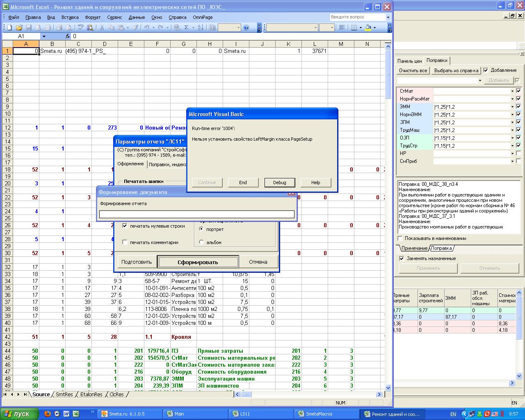Open the dropdown in the ЗПМ row
The width and height of the screenshot is (525, 420).
512,122
